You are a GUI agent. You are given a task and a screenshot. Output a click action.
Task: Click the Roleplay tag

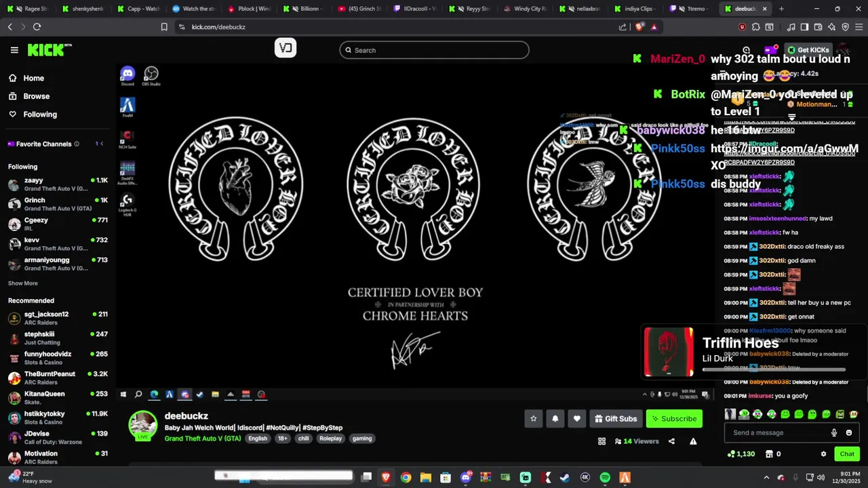click(x=331, y=439)
